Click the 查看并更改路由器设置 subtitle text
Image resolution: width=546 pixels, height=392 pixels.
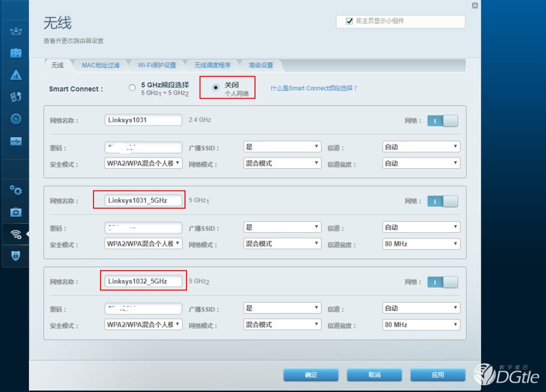[x=73, y=41]
